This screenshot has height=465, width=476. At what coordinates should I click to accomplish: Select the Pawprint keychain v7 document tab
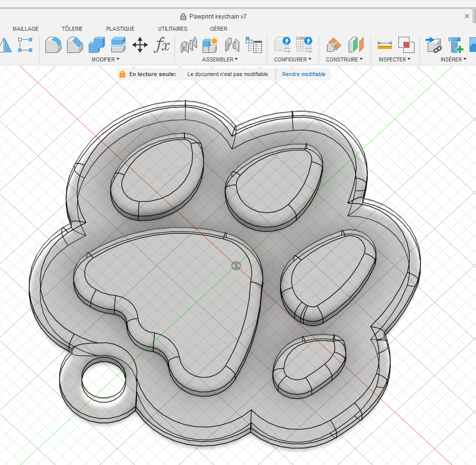coord(218,17)
